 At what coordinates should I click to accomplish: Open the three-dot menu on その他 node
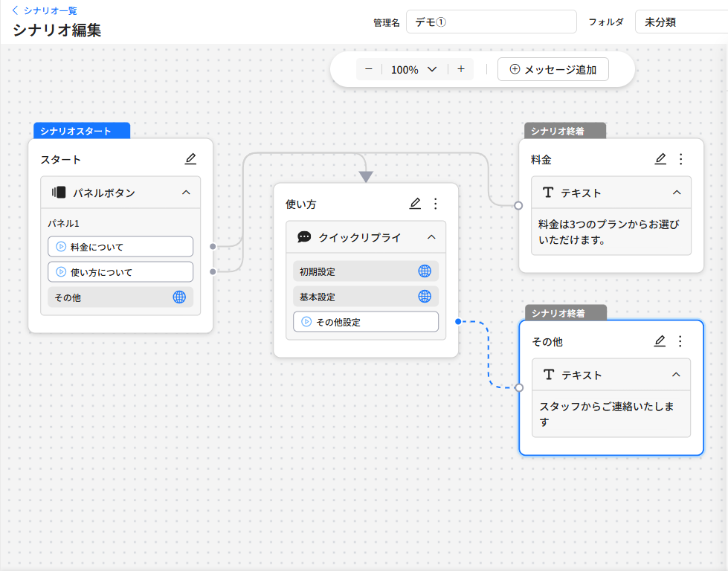(x=680, y=341)
